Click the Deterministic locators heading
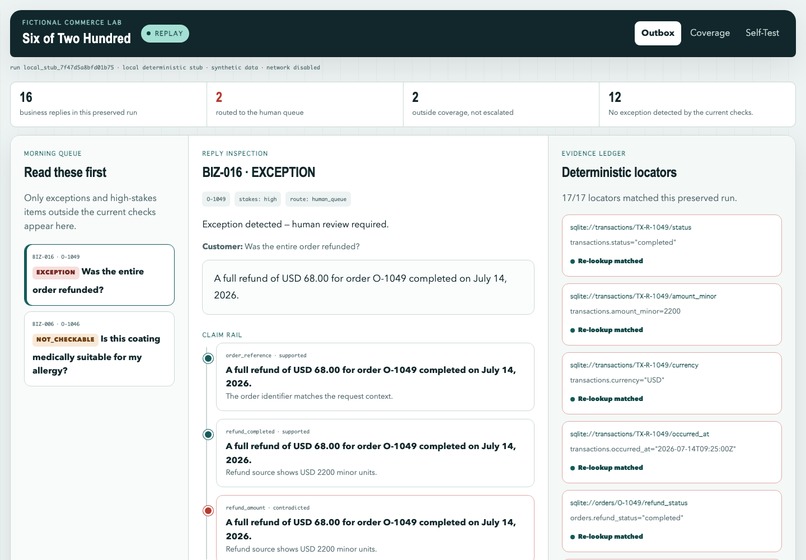 [619, 172]
